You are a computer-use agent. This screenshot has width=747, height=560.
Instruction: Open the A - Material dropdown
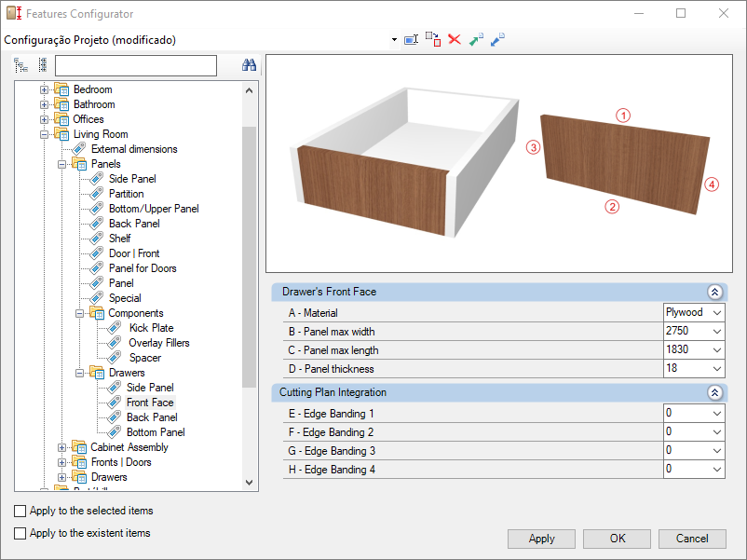tap(717, 313)
